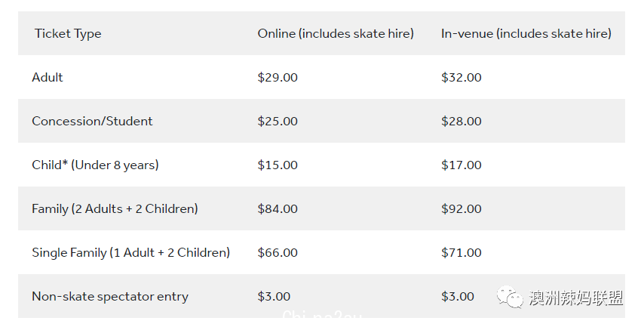Click the Family in-venue price $92.00

point(462,209)
